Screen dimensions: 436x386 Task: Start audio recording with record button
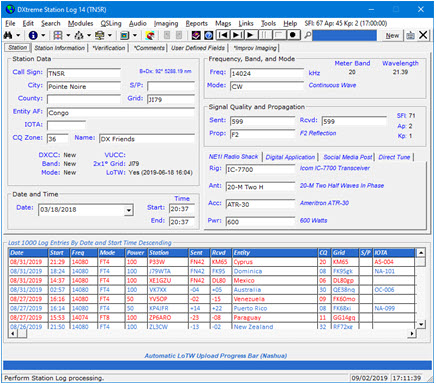coord(293,35)
